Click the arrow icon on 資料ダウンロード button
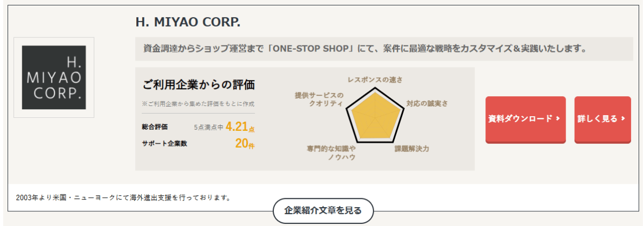The height and width of the screenshot is (226, 644). [x=557, y=119]
